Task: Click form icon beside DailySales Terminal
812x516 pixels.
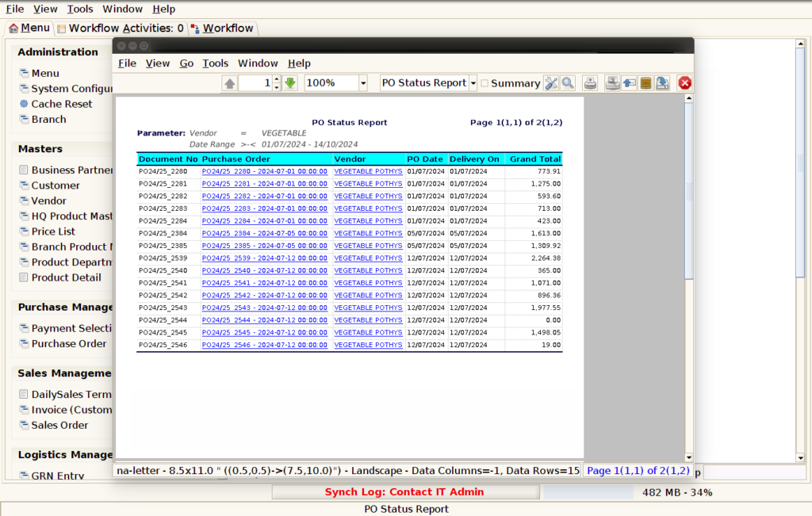Action: pos(23,394)
